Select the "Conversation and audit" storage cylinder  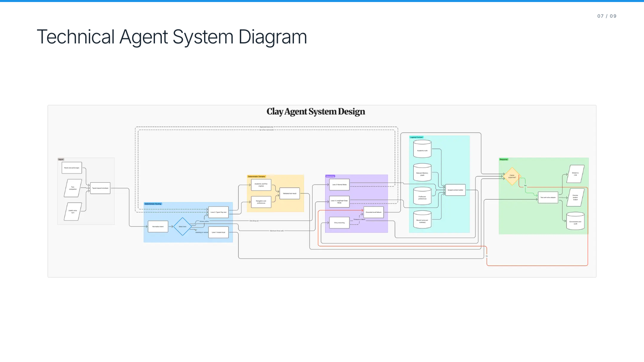tap(575, 221)
